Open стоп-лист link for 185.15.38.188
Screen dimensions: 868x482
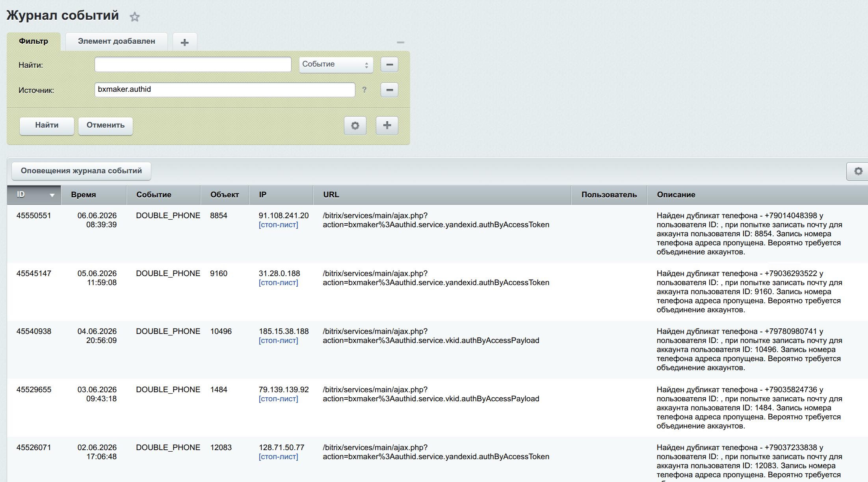click(278, 341)
